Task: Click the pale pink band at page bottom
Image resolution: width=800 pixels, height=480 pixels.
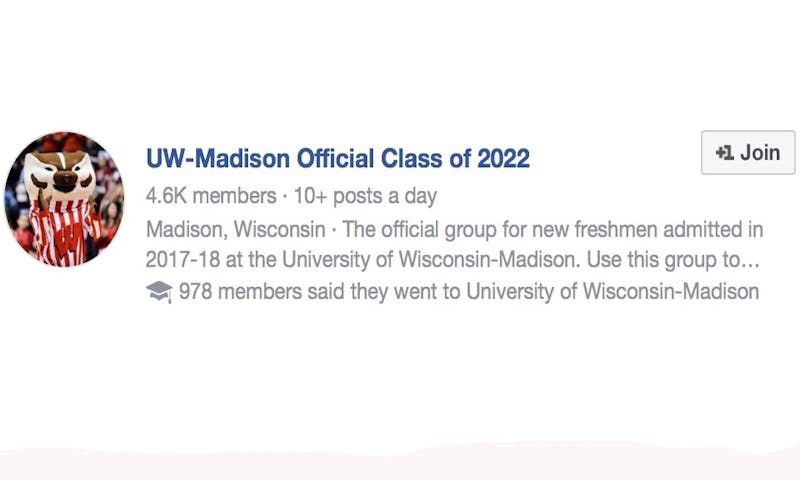Action: 400,463
